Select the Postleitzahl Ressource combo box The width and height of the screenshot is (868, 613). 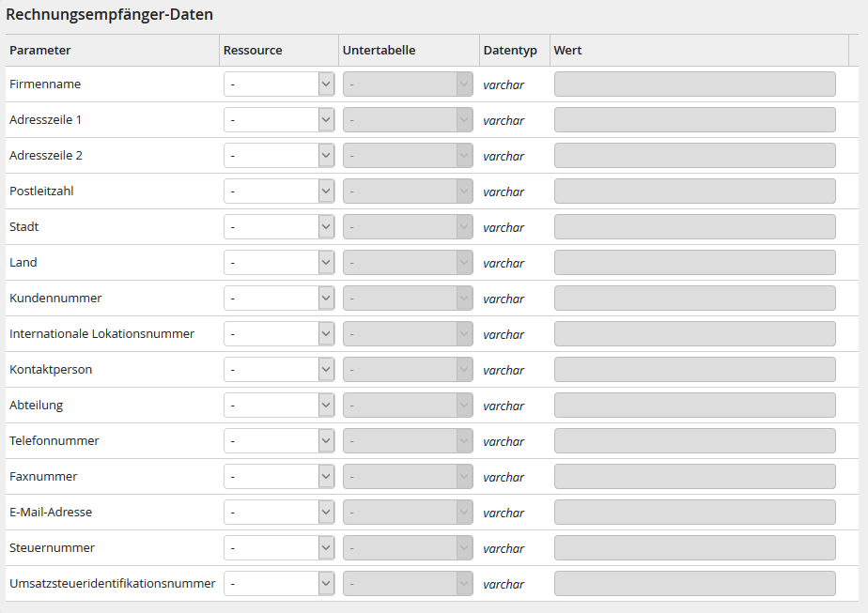tap(279, 192)
